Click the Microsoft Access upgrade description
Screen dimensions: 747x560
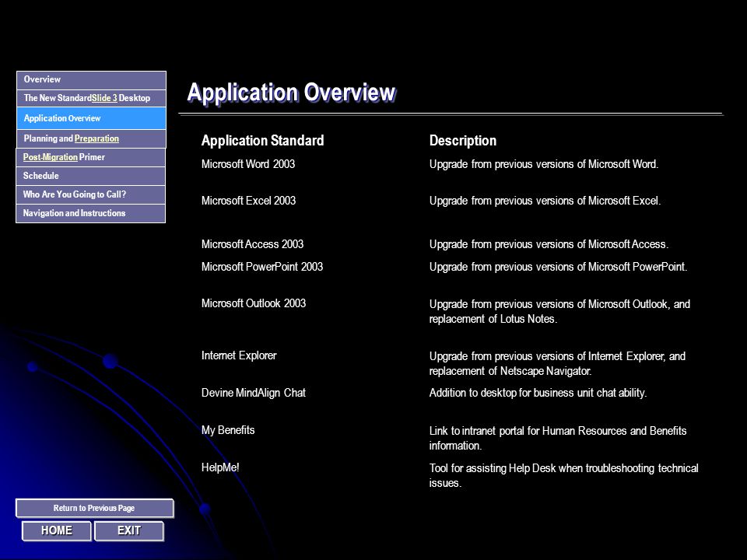[x=549, y=243]
